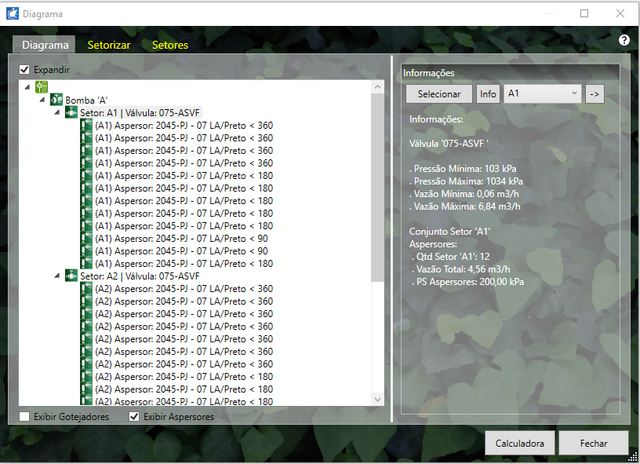Enable the Exibir Gotejadores checkbox

coord(25,416)
